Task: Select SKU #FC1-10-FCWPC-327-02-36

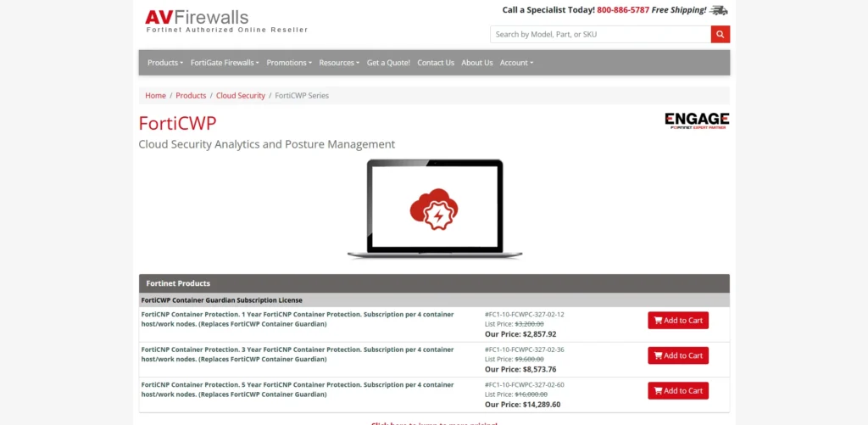Action: pos(524,350)
